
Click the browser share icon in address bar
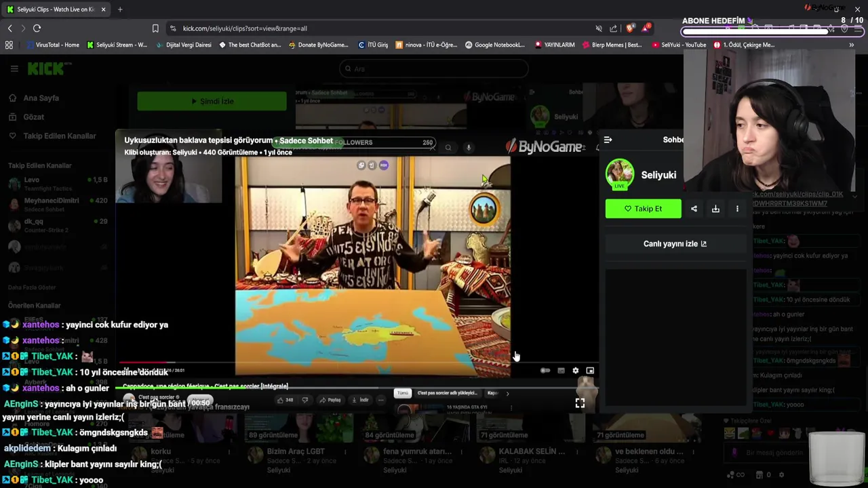[x=613, y=28]
